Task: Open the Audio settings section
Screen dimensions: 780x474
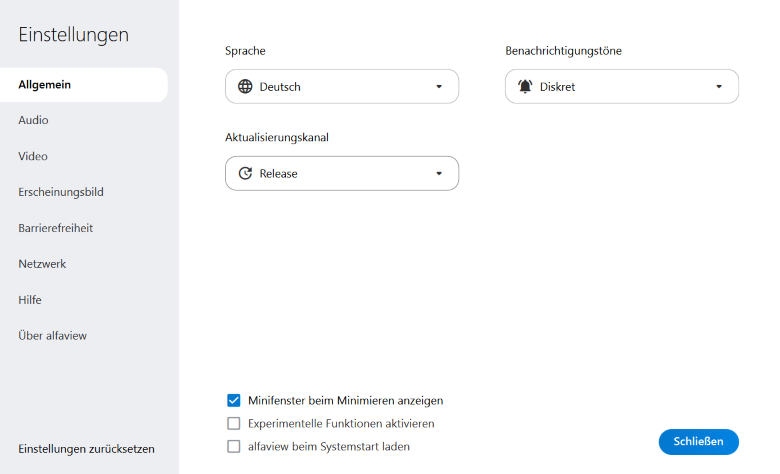Action: (x=34, y=120)
